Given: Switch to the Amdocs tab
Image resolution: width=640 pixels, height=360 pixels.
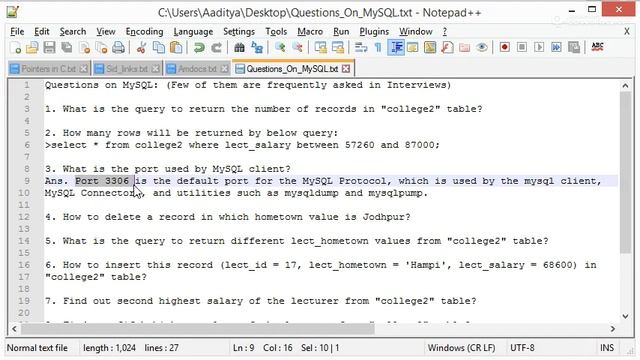Looking at the screenshot, I should (x=197, y=69).
